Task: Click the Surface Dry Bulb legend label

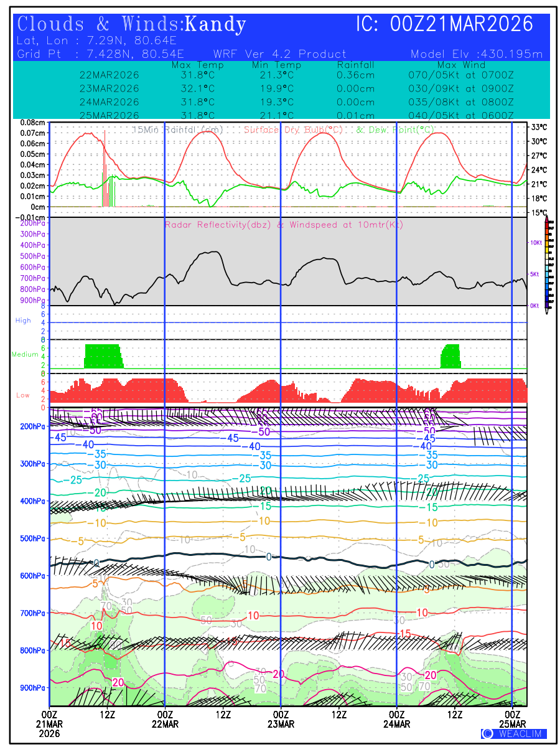Action: (x=293, y=129)
